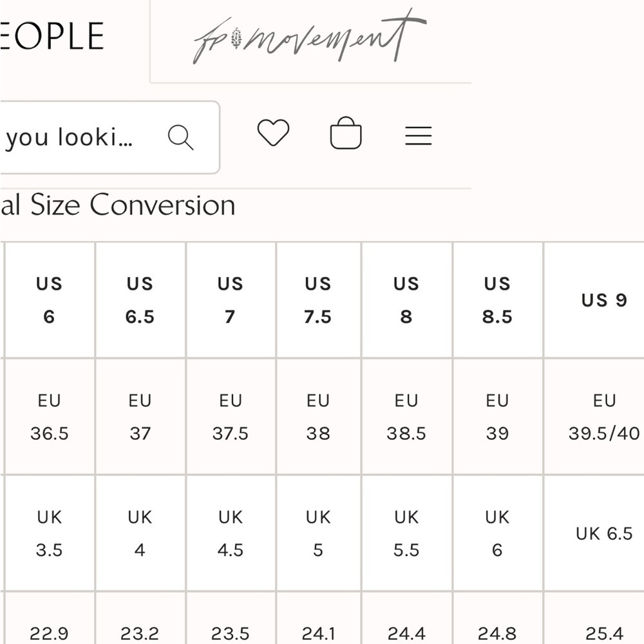The image size is (644, 644).
Task: Click the search input field
Action: pyautogui.click(x=109, y=137)
